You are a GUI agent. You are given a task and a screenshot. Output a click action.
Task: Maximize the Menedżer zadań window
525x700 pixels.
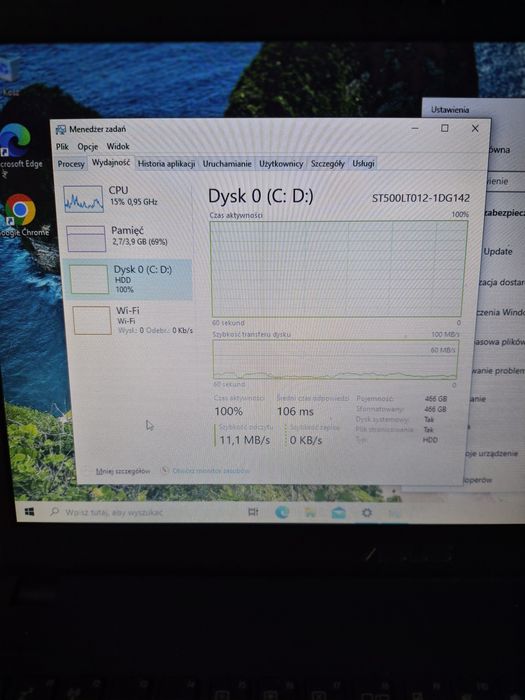(445, 129)
